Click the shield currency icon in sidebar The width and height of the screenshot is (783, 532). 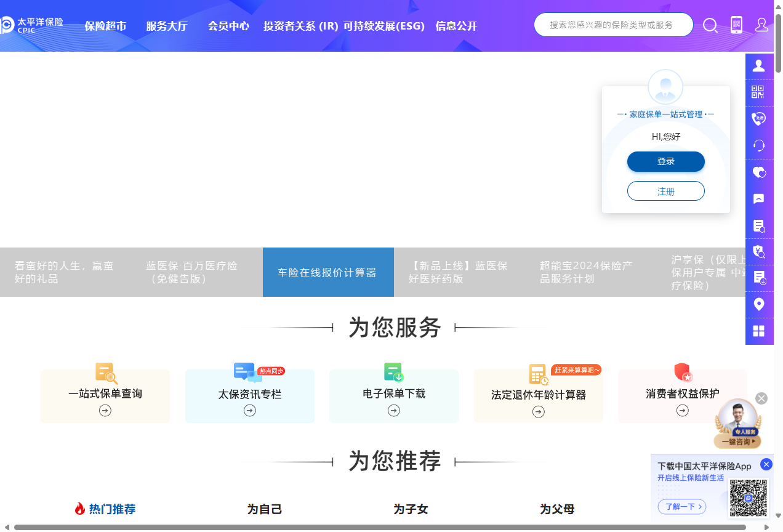(759, 251)
